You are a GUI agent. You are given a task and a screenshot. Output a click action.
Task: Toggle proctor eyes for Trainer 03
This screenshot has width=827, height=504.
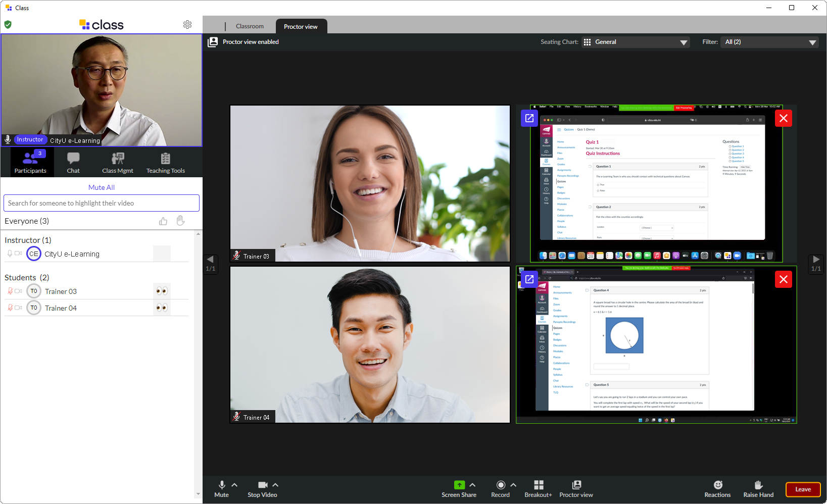(x=162, y=291)
